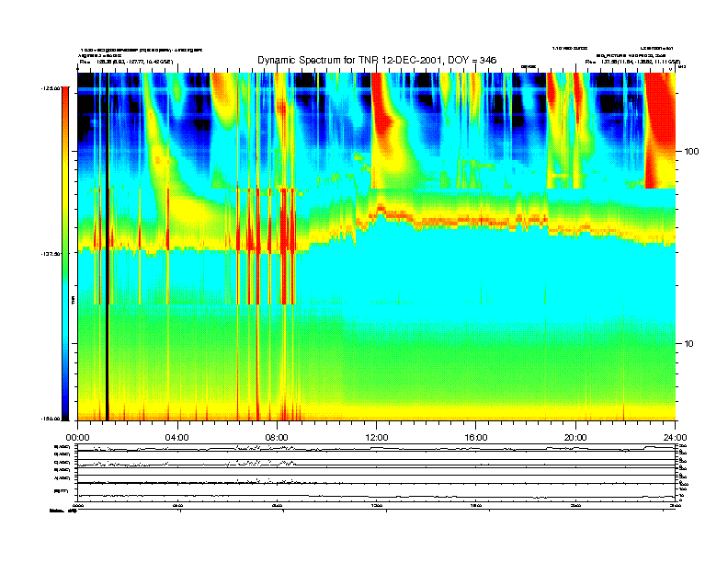Image resolution: width=728 pixels, height=563 pixels.
Task: Click the 100 frequency axis label
Action: pyautogui.click(x=691, y=152)
